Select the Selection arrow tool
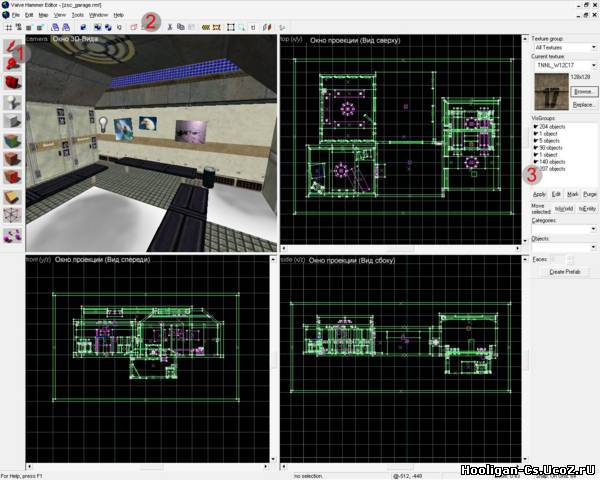The image size is (600, 480). click(12, 46)
